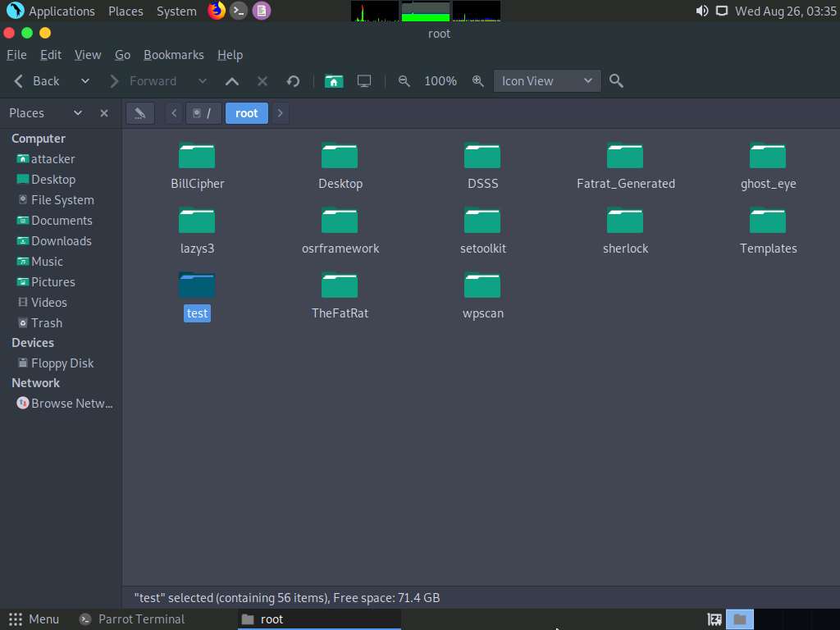The width and height of the screenshot is (840, 630).
Task: Open the Icon View mode dropdown
Action: tap(547, 81)
